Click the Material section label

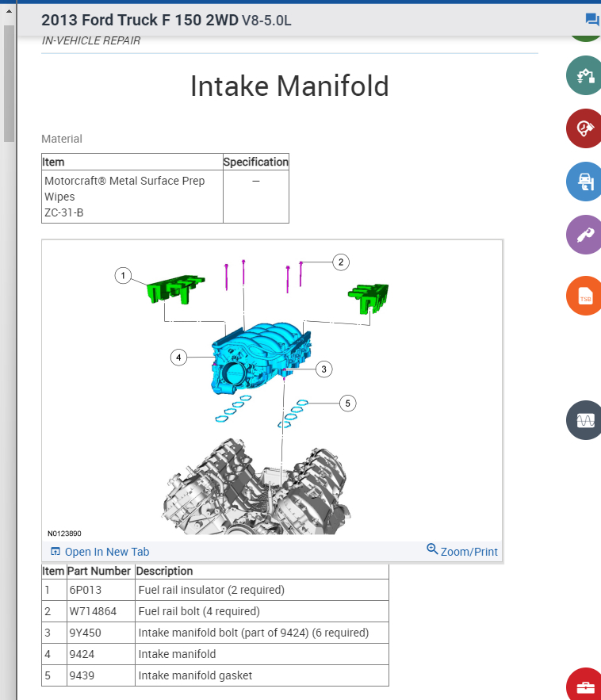(62, 139)
